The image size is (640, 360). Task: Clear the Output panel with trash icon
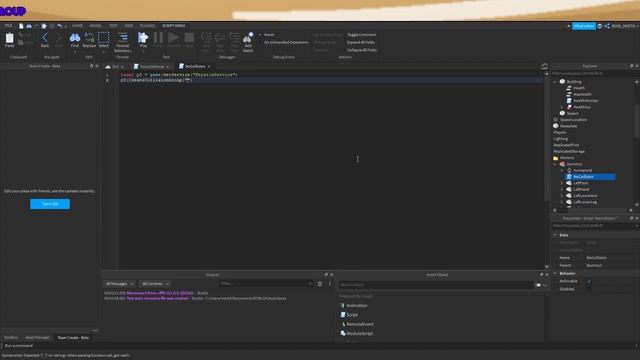pyautogui.click(x=320, y=284)
